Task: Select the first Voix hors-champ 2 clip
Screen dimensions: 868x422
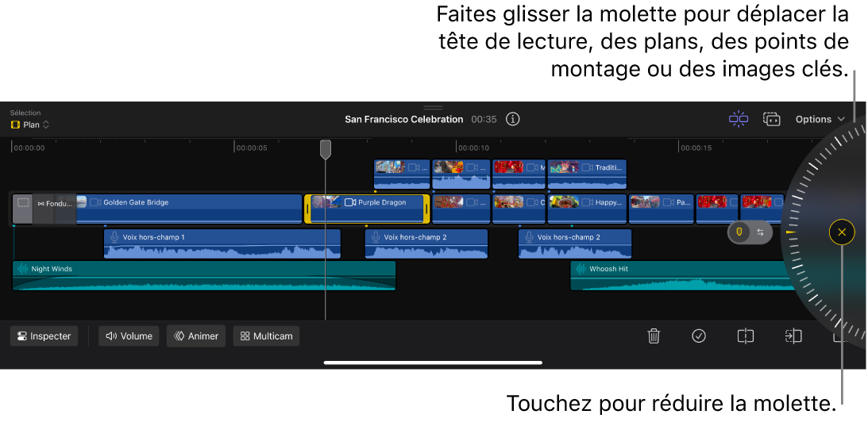Action: [426, 244]
